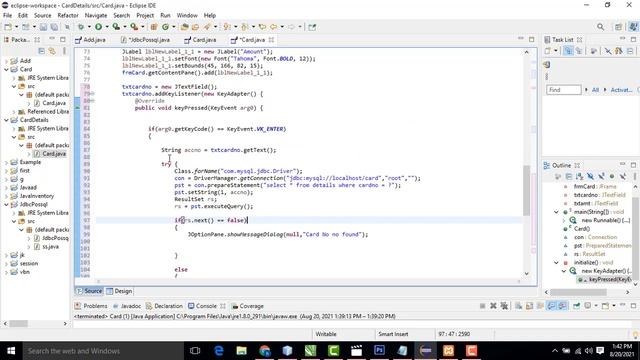Click the Save All icon in toolbar

(54, 27)
